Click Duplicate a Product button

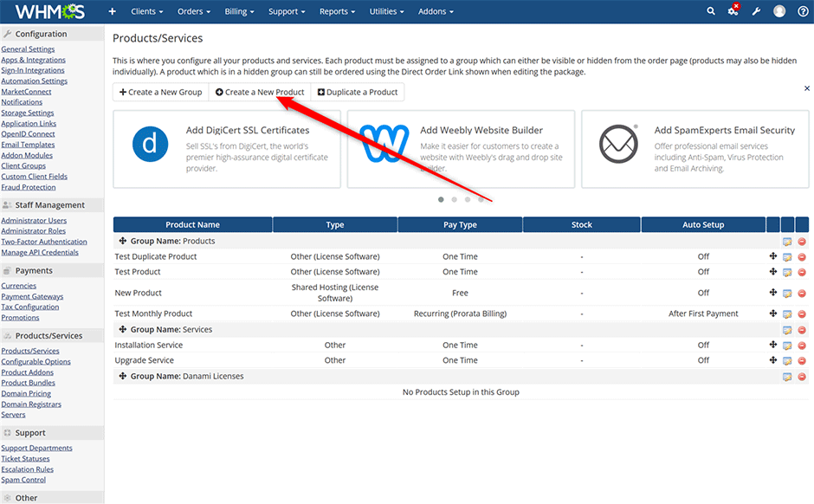357,92
